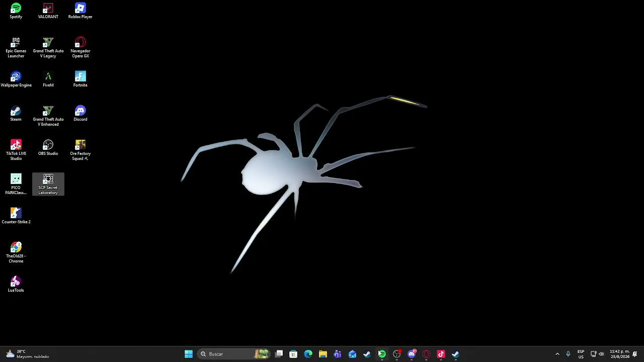Select the Fortnite desktop icon

click(80, 79)
